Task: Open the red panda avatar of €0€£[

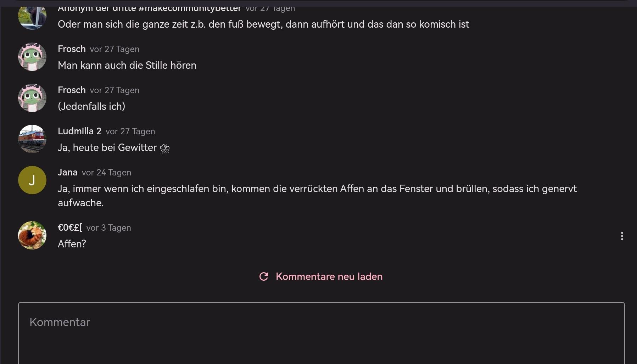Action: tap(32, 235)
